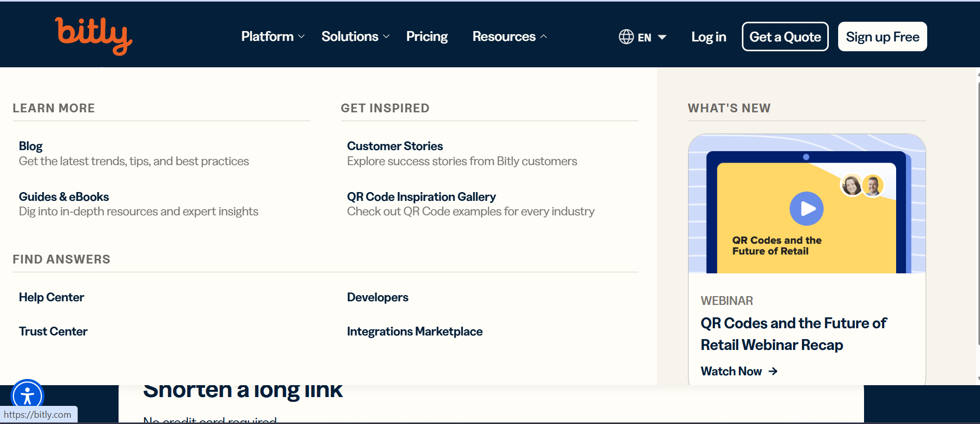Image resolution: width=980 pixels, height=424 pixels.
Task: Click the Bitly logo
Action: pyautogui.click(x=94, y=36)
